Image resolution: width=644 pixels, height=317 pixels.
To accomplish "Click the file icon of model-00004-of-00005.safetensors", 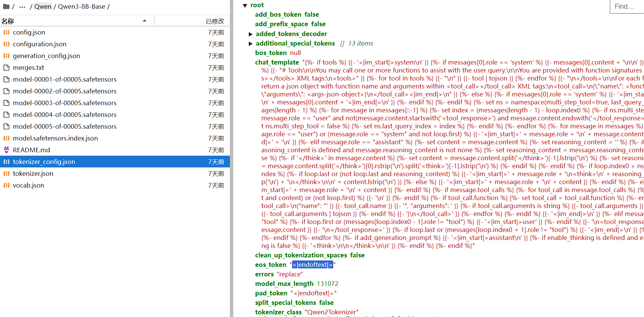I will tap(6, 115).
